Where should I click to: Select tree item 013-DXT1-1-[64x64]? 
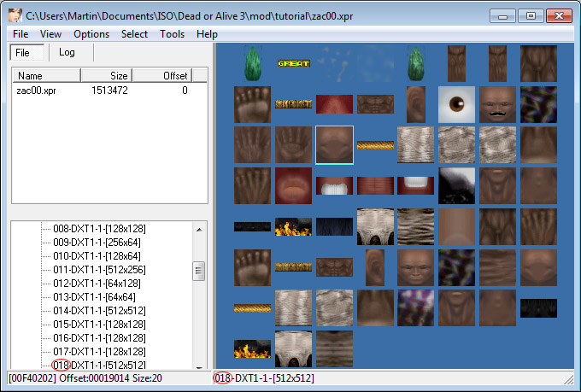pyautogui.click(x=94, y=297)
